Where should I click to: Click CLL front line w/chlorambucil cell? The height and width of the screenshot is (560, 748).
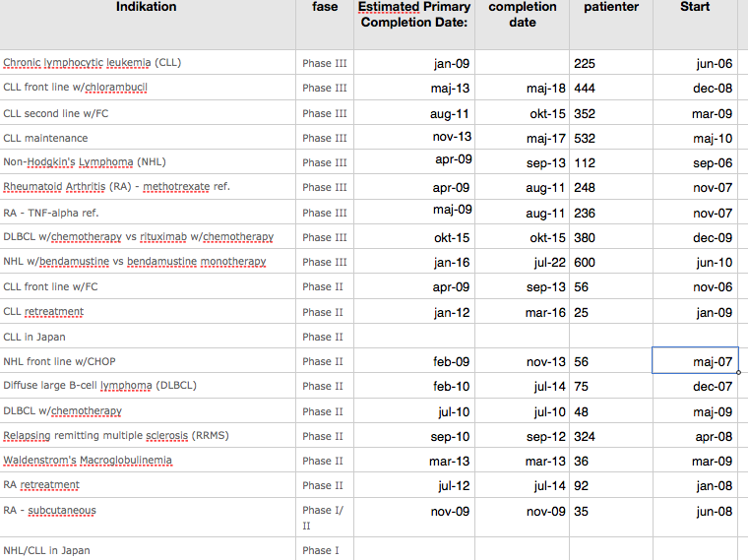click(148, 88)
